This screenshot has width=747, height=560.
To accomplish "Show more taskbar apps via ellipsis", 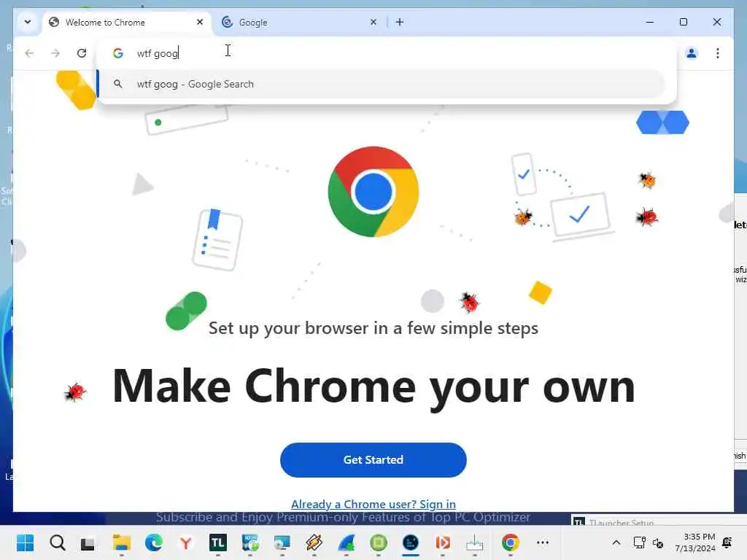I will [x=543, y=542].
